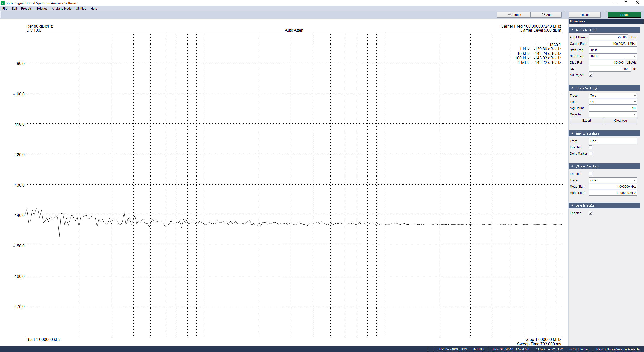
Task: Click the Export trace button
Action: (586, 121)
